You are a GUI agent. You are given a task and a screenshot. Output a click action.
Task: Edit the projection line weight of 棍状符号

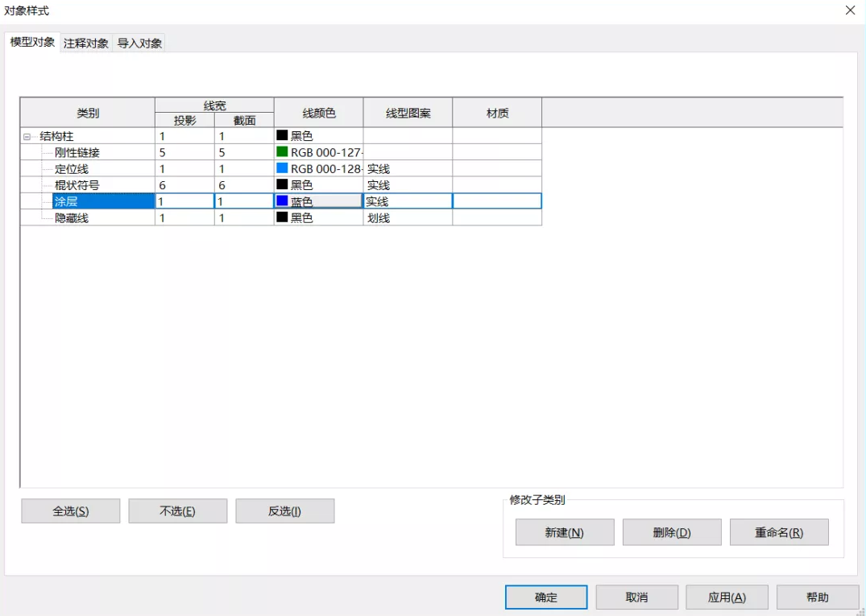pyautogui.click(x=184, y=185)
